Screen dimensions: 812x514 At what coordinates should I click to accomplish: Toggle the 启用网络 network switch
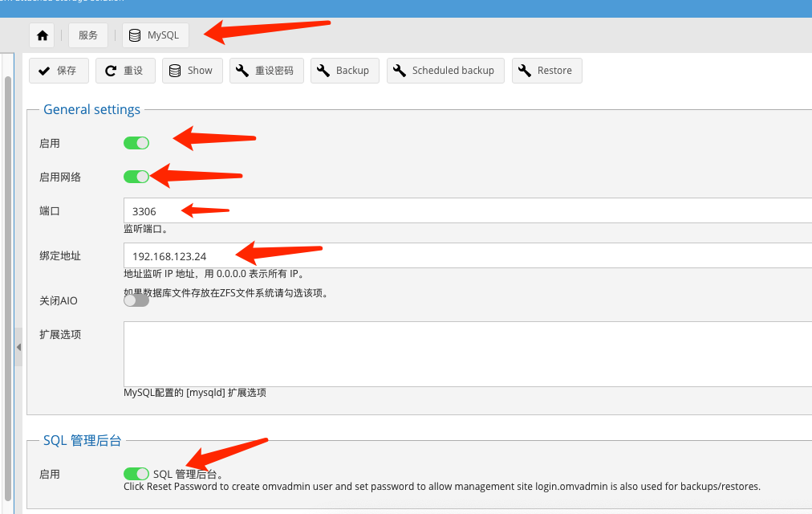(136, 177)
